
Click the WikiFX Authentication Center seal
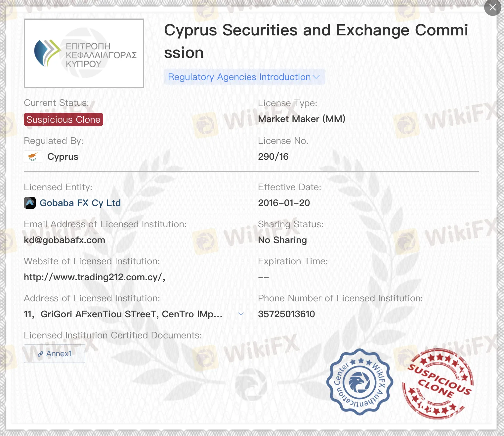[359, 382]
